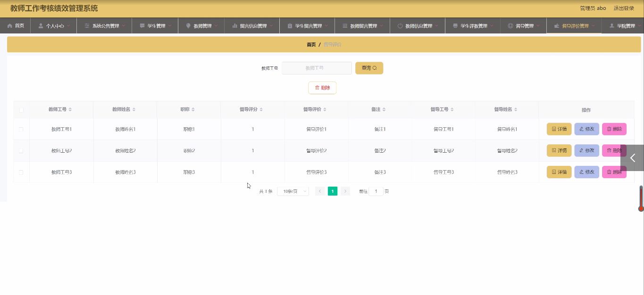Click the 教师姓名1 cell
This screenshot has height=295, width=644.
(125, 129)
